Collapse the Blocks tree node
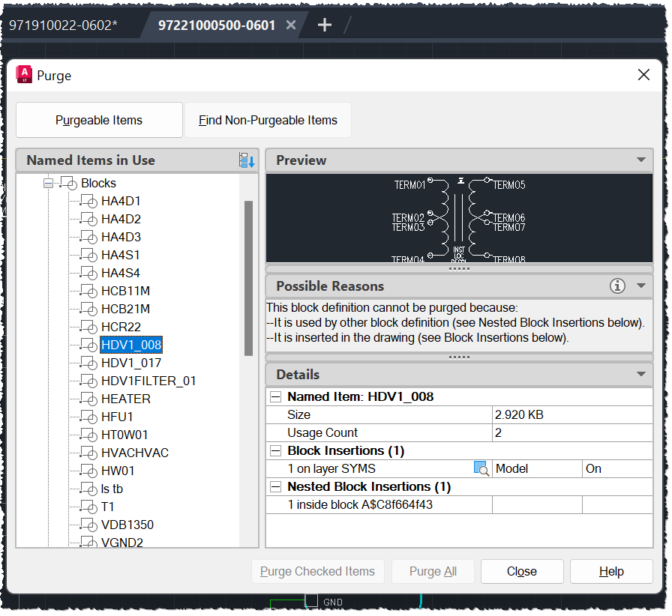This screenshot has height=616, width=672. [x=47, y=183]
